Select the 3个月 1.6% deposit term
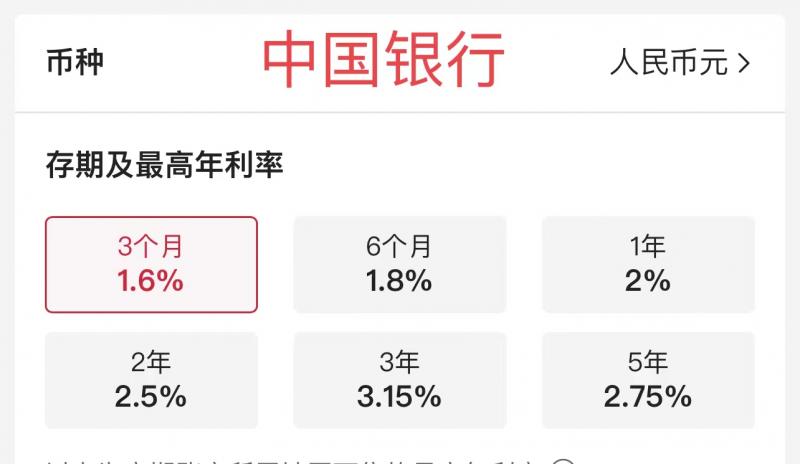800x464 pixels. tap(151, 264)
